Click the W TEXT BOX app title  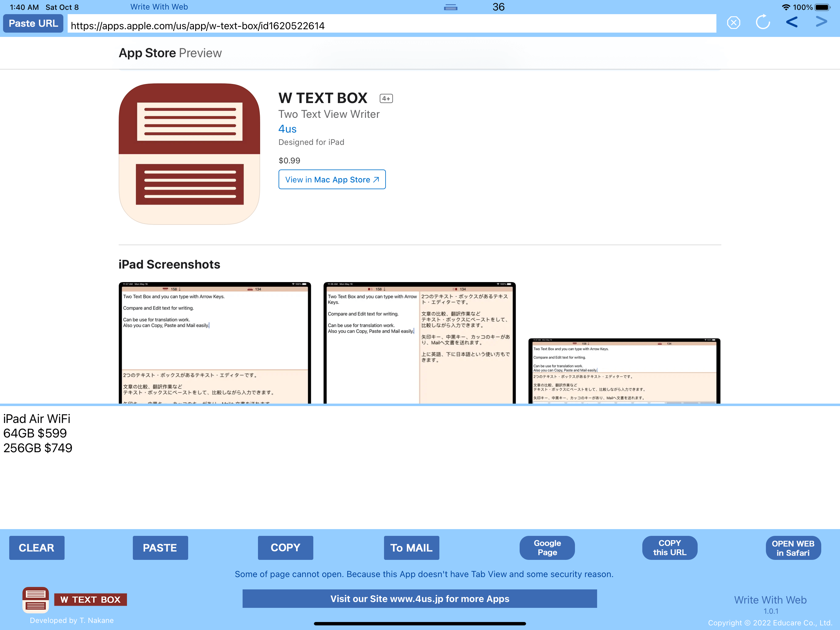pyautogui.click(x=323, y=98)
